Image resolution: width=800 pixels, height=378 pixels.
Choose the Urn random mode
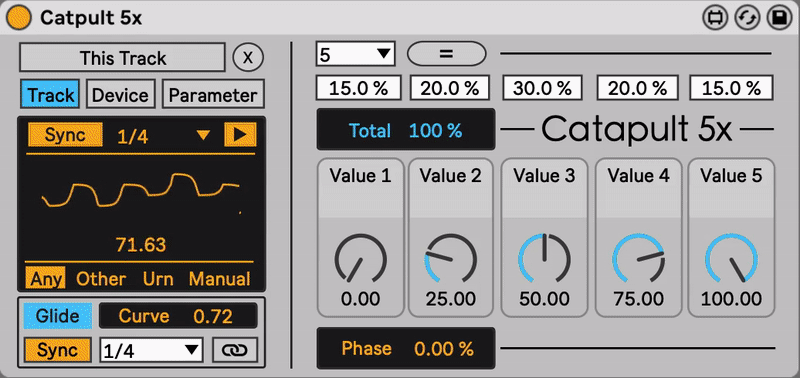click(x=158, y=279)
